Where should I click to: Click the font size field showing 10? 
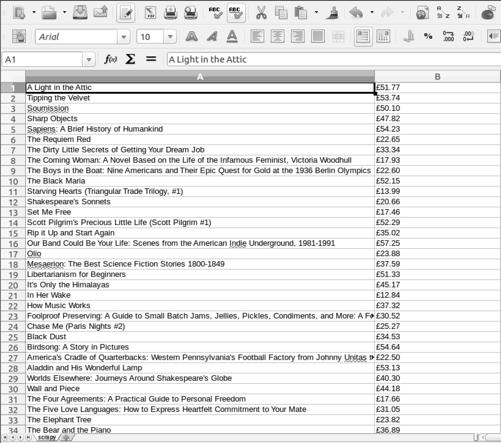pos(150,37)
